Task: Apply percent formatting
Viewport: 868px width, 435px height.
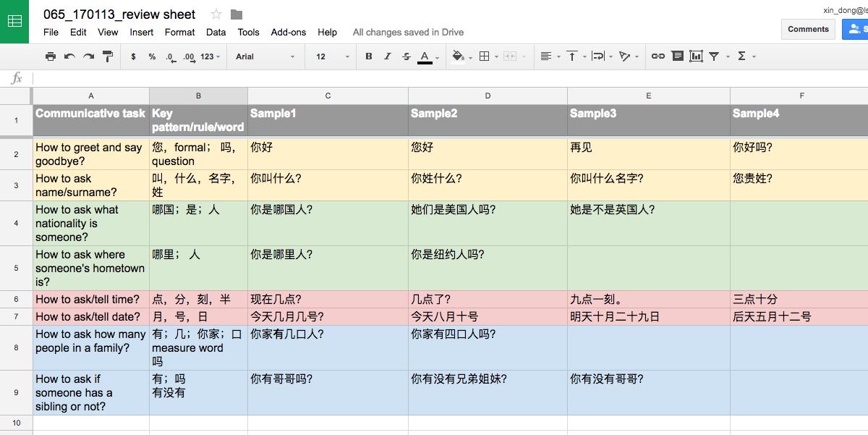Action: pos(151,56)
